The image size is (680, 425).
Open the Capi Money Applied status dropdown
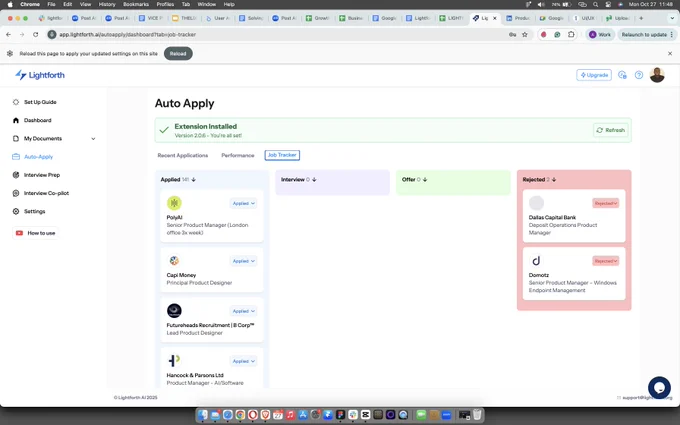[243, 261]
